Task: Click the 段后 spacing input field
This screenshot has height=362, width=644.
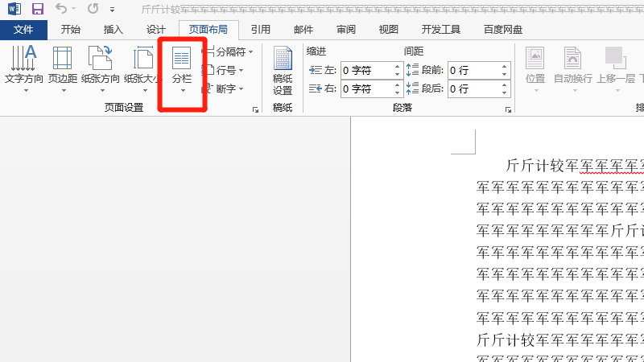Action: coord(473,89)
